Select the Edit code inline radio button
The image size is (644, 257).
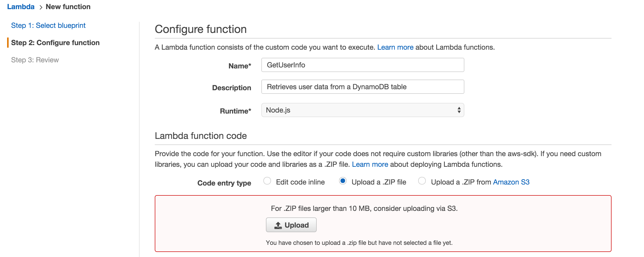pos(267,181)
